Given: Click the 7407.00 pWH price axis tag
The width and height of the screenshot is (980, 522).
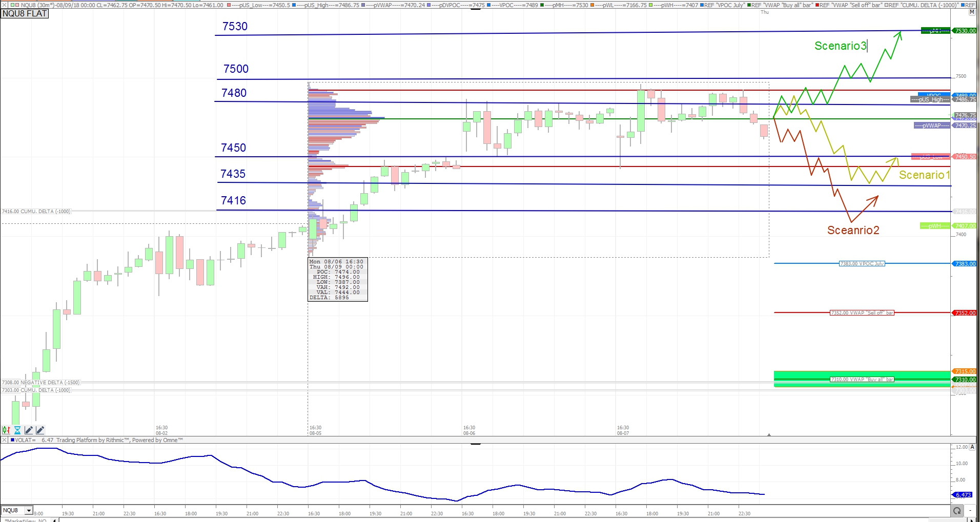Looking at the screenshot, I should (x=965, y=226).
